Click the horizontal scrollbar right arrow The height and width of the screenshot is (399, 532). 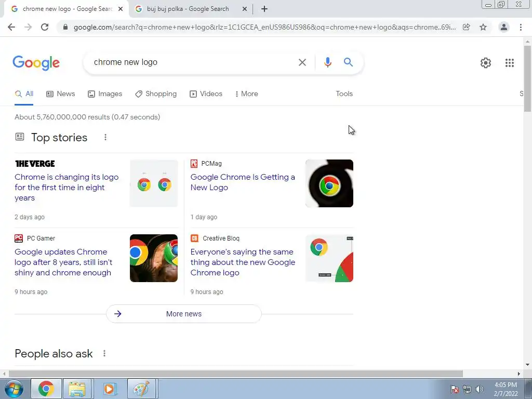pos(519,374)
